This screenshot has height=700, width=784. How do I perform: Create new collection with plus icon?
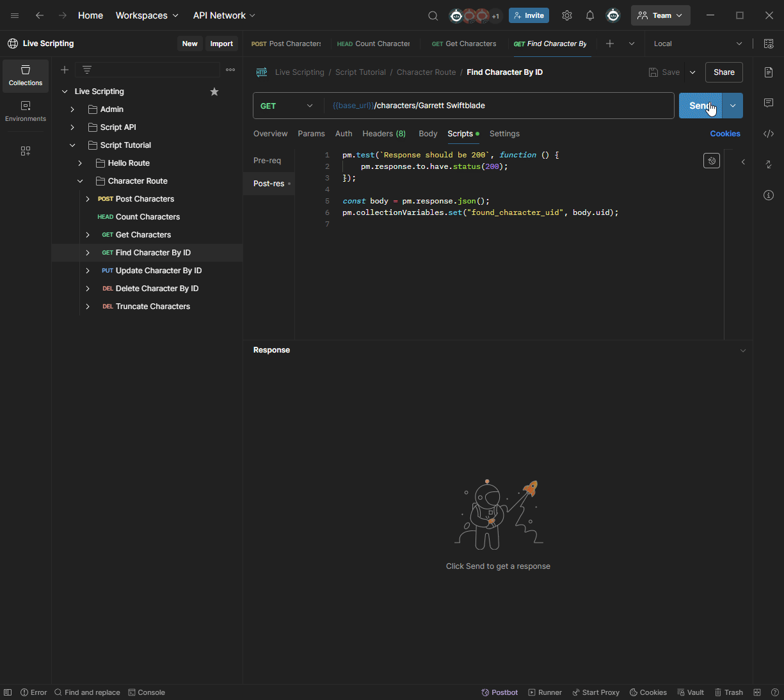(65, 70)
